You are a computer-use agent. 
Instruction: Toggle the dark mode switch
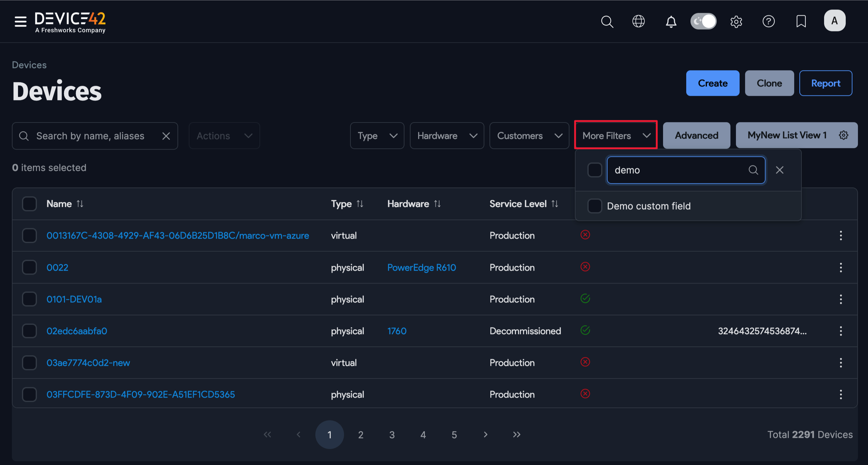[703, 21]
